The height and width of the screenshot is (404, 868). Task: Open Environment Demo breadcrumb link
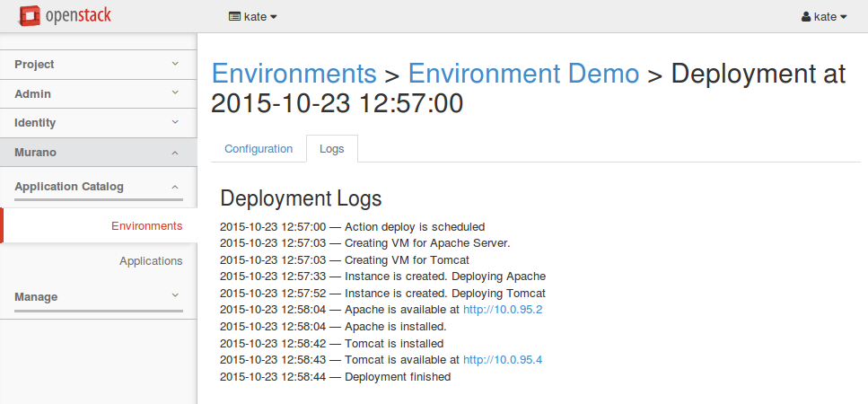click(523, 74)
